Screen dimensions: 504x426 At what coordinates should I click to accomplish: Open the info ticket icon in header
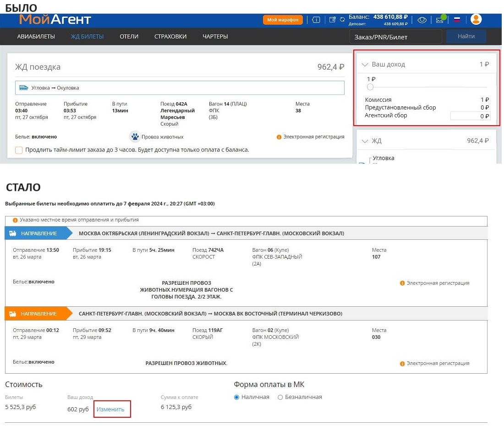pyautogui.click(x=316, y=20)
